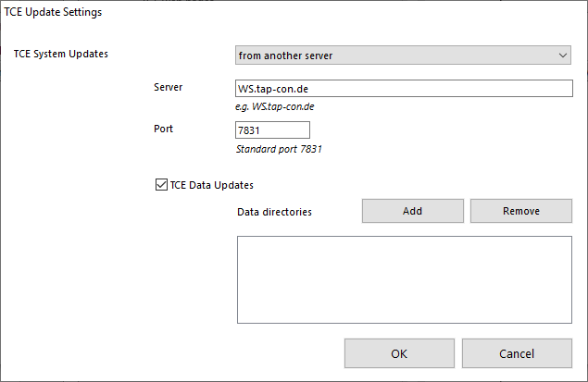Uncheck the TCE Data Updates checkbox
588x382 pixels.
(161, 185)
